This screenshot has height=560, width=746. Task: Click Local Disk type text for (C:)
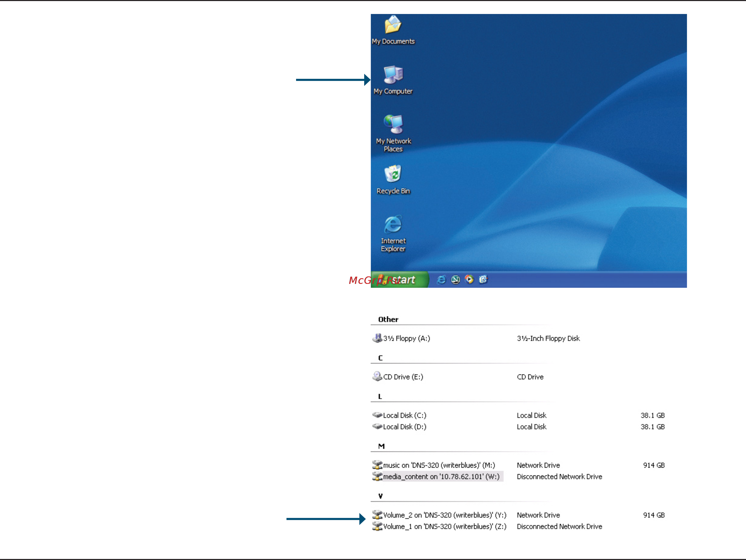(x=532, y=415)
